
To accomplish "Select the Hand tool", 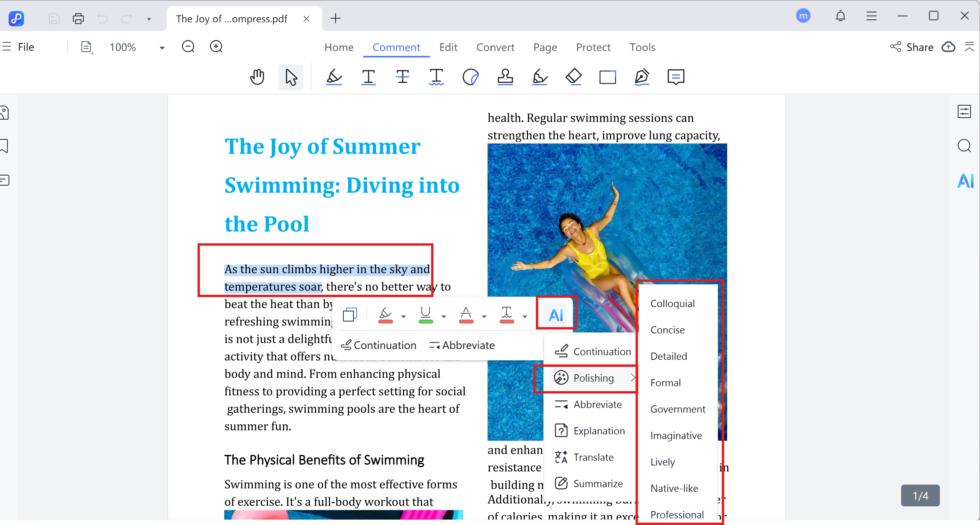I will [257, 77].
